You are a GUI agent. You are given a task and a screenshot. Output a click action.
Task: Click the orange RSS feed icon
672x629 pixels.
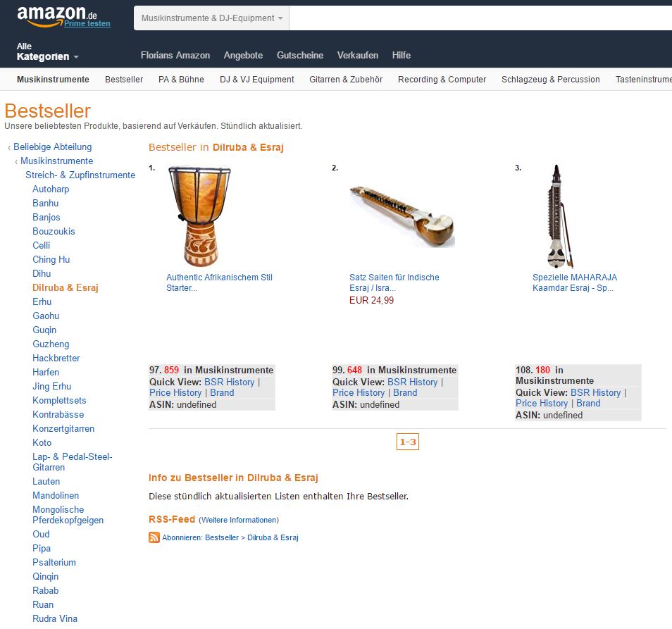[x=154, y=537]
